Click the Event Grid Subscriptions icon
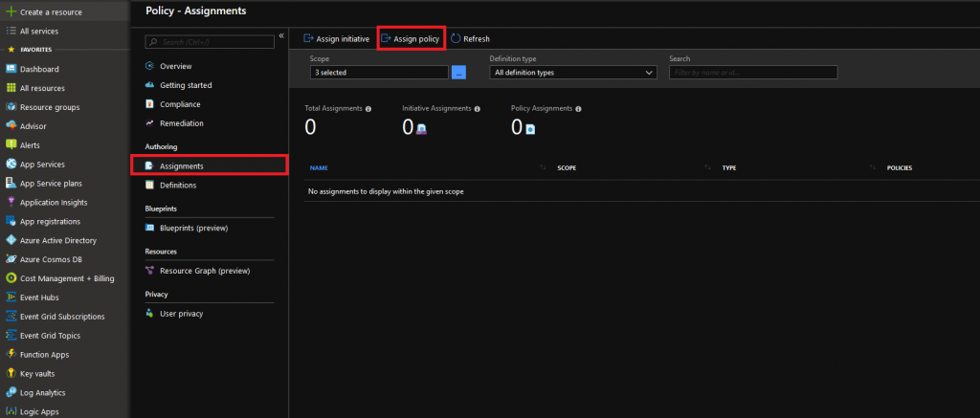 coord(11,317)
